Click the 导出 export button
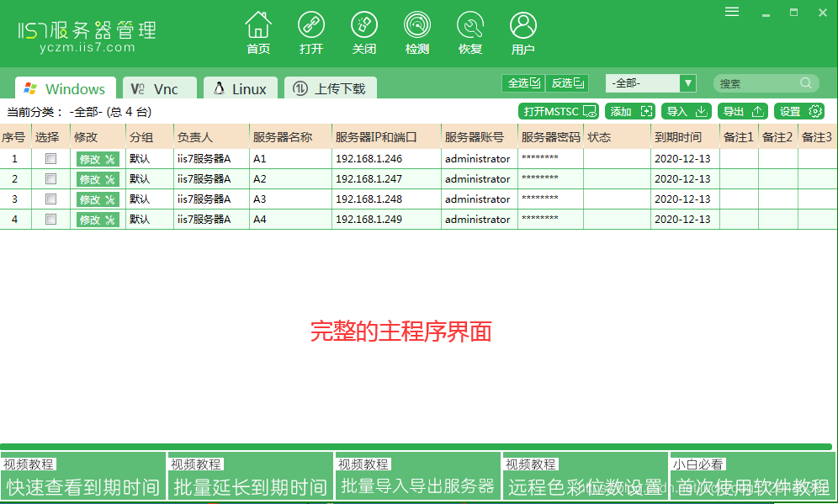Image resolution: width=838 pixels, height=504 pixels. click(x=742, y=111)
